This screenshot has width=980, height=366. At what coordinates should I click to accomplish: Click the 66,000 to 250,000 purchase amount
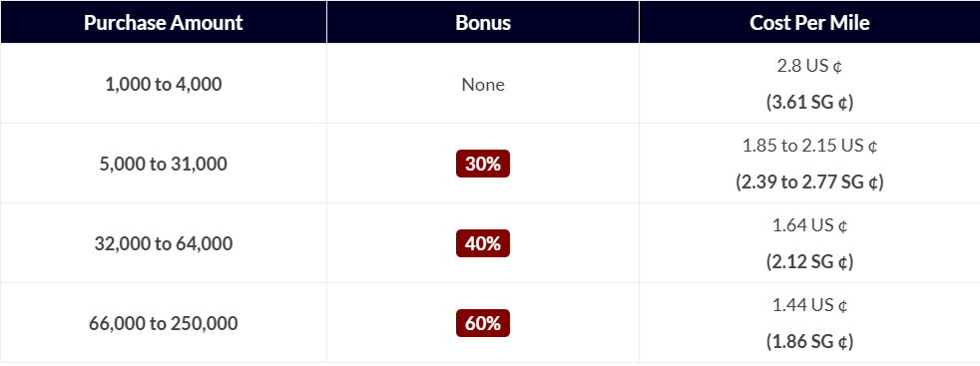163,323
